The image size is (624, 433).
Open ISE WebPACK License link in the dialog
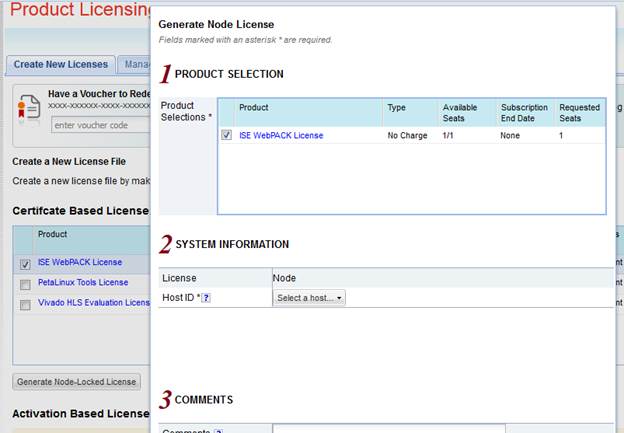(281, 135)
